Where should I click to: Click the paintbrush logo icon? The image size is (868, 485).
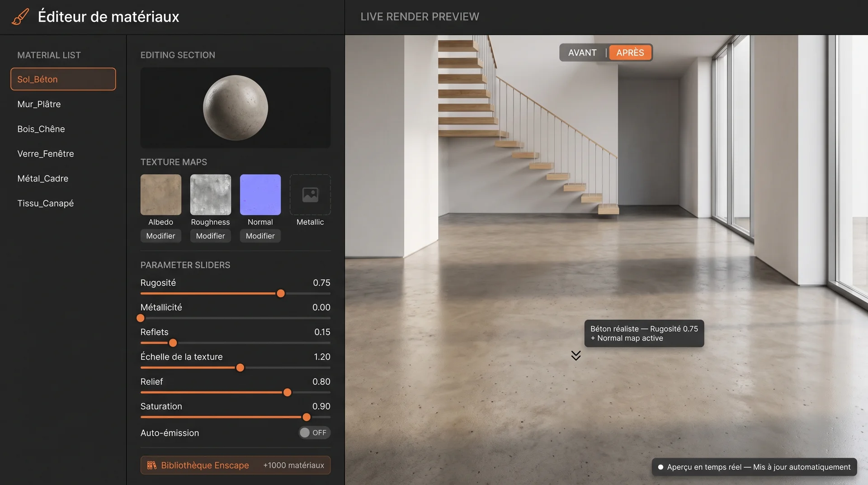click(20, 17)
